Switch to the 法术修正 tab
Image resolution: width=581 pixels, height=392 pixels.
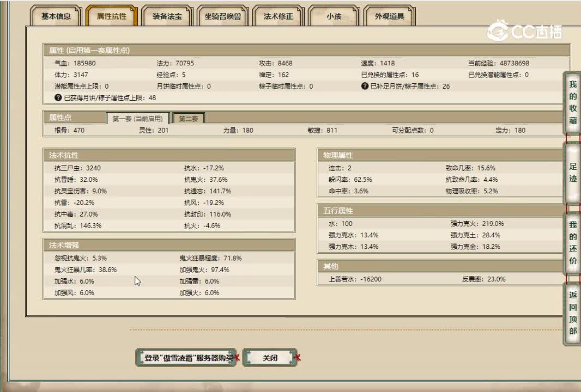point(279,16)
